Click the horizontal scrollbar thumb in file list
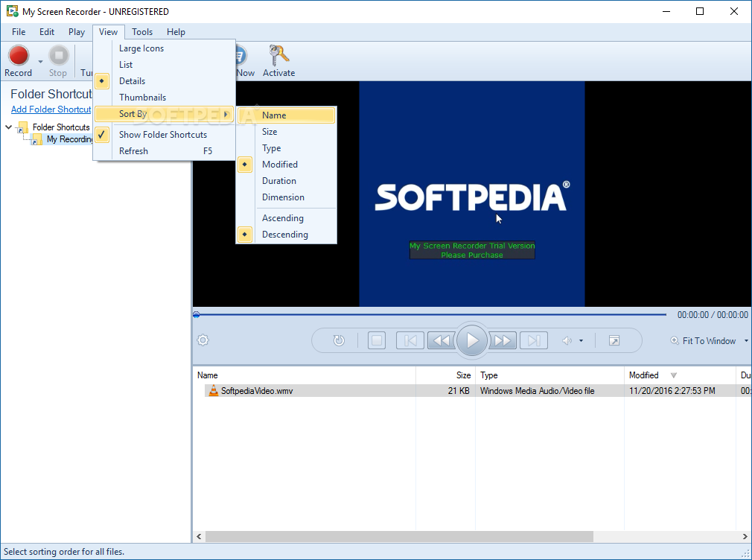 tap(400, 536)
